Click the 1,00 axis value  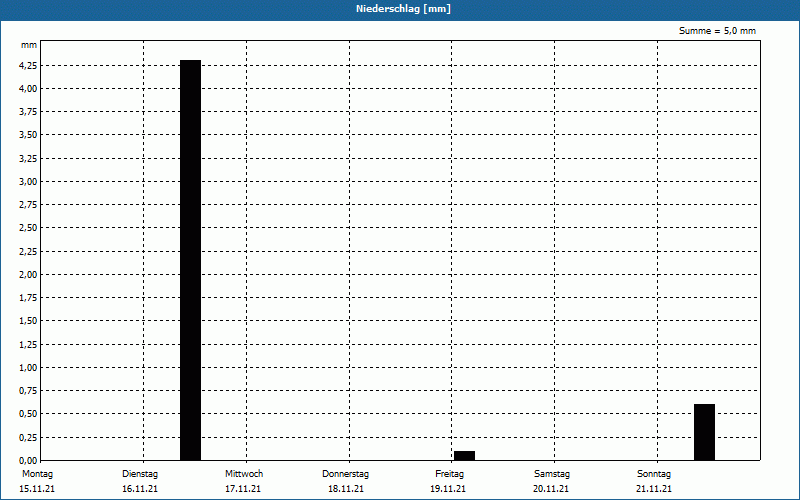click(x=28, y=367)
